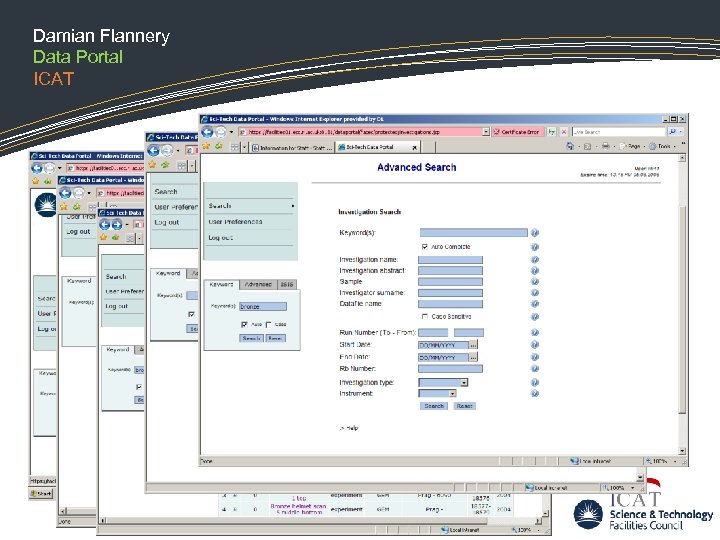Click the Forward arrow in the Advanced Search window
Viewport: 720px width, 540px height.
pos(221,132)
